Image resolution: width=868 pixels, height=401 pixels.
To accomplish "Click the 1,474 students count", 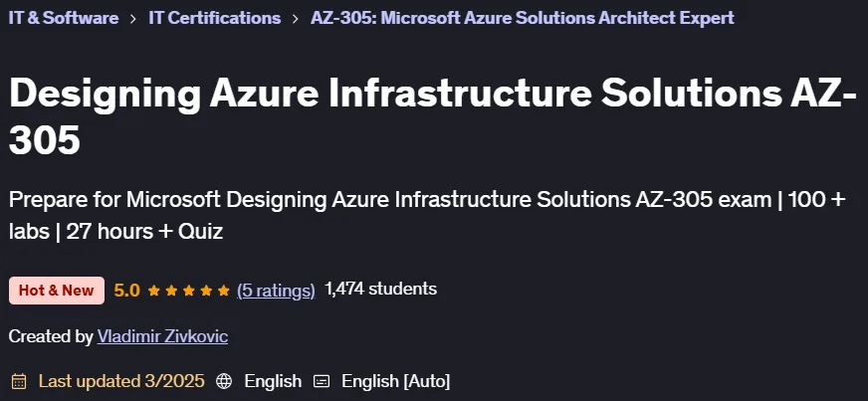I will pos(381,289).
